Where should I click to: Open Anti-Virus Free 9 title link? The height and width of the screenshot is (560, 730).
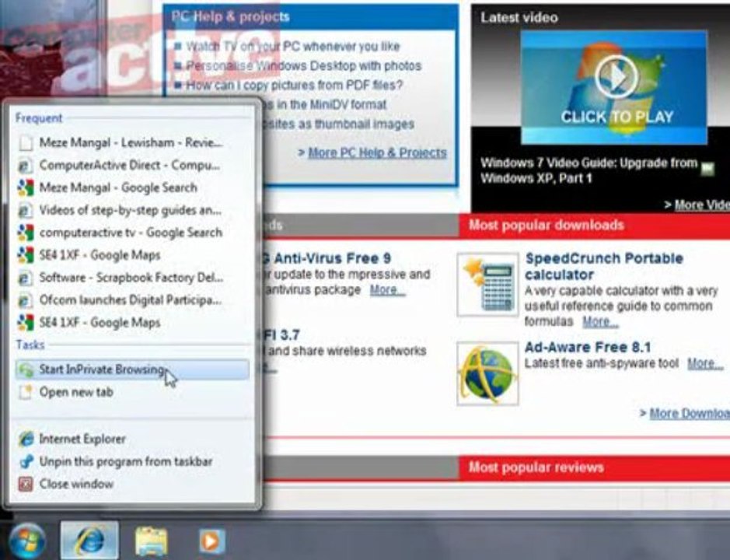(327, 258)
